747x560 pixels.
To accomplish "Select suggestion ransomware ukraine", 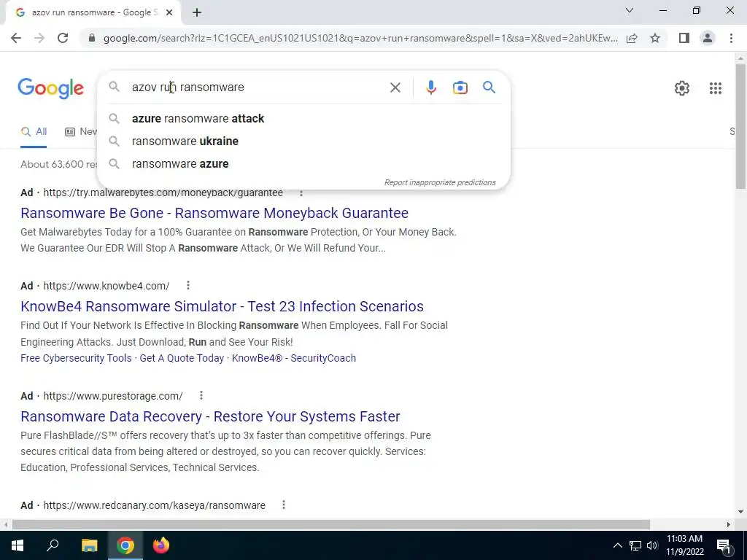I will (303, 141).
